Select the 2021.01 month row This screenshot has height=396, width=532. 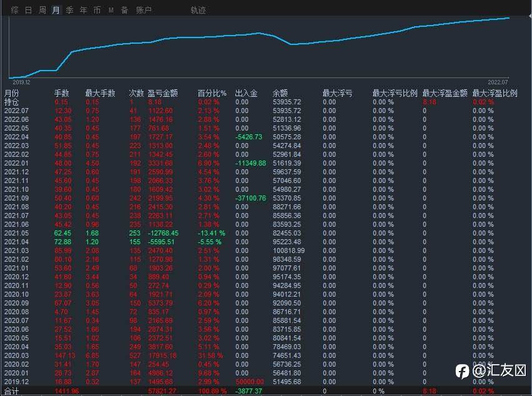(266, 268)
